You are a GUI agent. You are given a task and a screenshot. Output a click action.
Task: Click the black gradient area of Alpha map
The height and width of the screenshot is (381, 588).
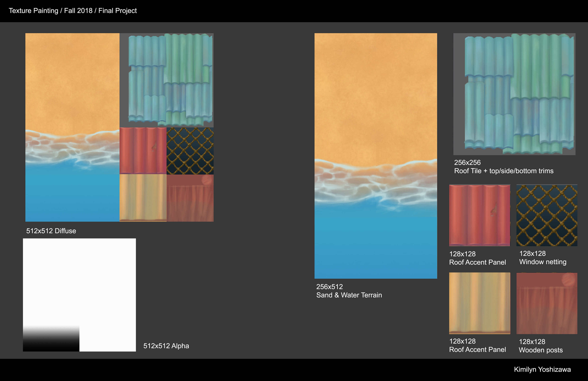[51, 338]
